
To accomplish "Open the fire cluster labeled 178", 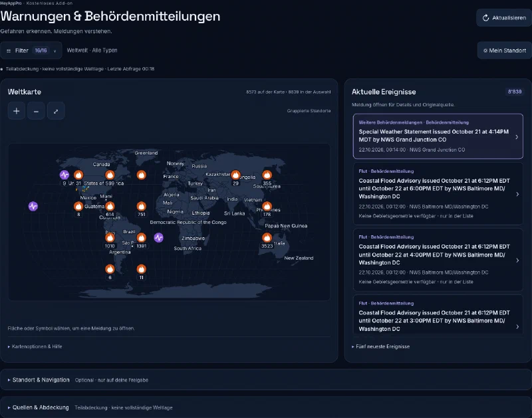I will pos(267,206).
